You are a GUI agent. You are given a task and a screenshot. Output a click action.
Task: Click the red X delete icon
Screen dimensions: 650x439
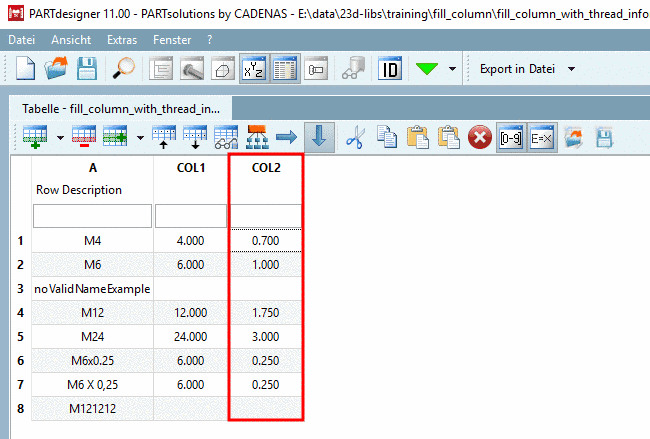480,137
